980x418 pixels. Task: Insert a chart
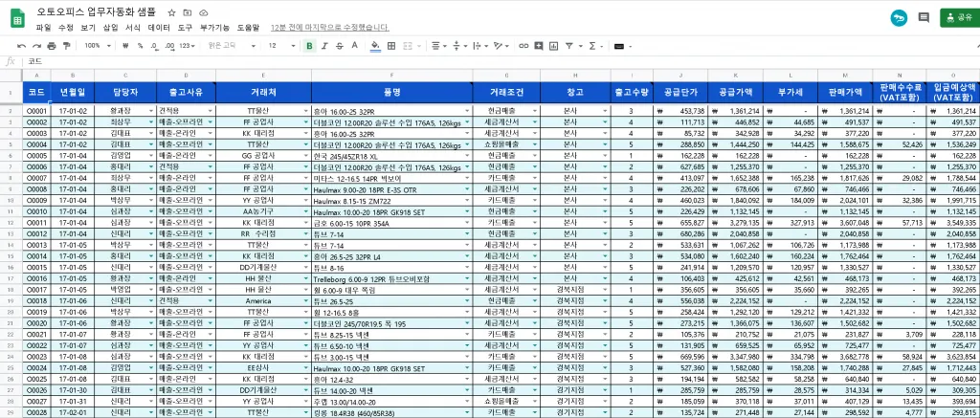[x=553, y=46]
